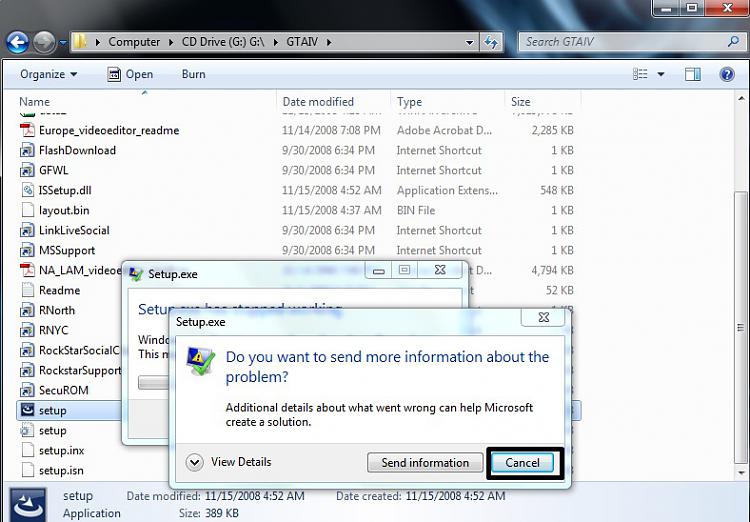This screenshot has height=522, width=750.
Task: Click the vertical scrollbar thumb
Action: click(x=741, y=327)
